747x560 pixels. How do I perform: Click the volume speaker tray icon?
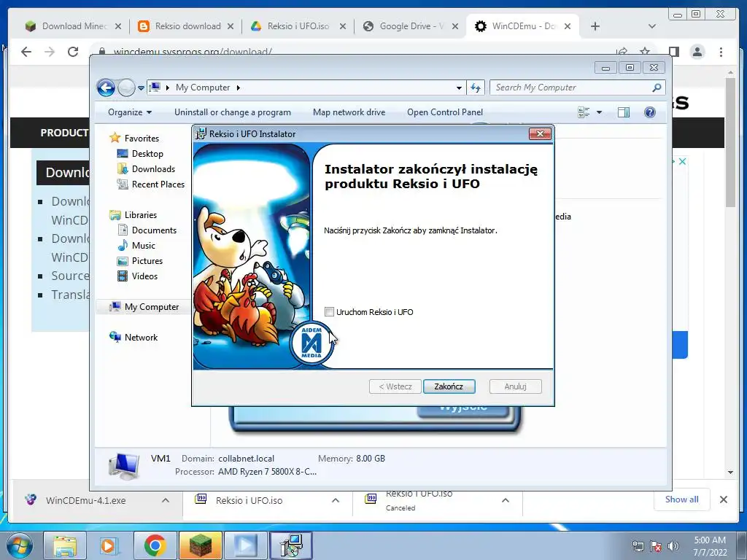pyautogui.click(x=673, y=546)
